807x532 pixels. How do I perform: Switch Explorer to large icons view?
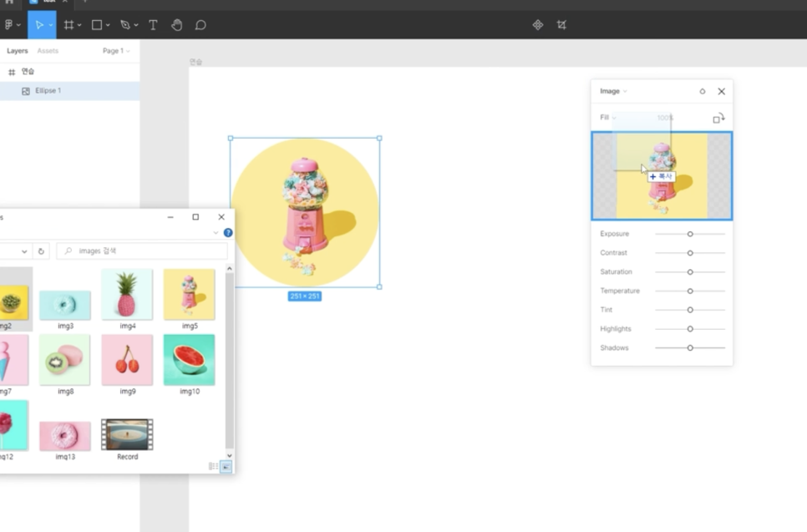point(226,466)
